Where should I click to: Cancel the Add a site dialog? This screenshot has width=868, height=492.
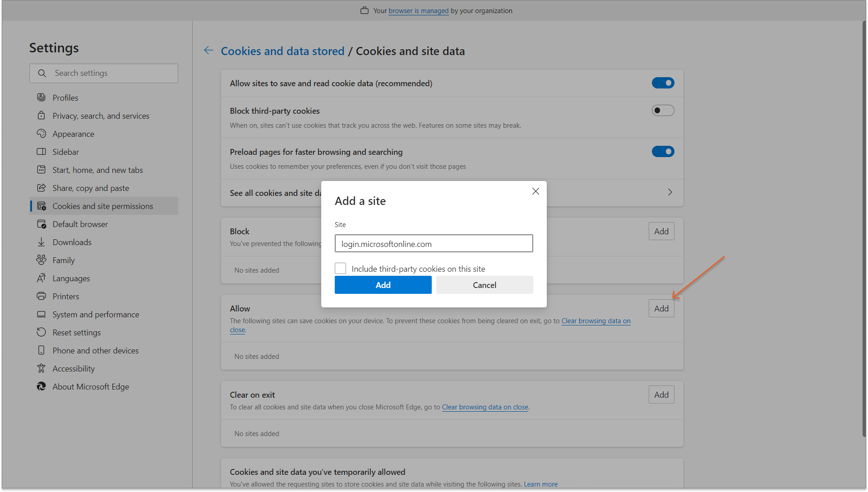coord(484,285)
